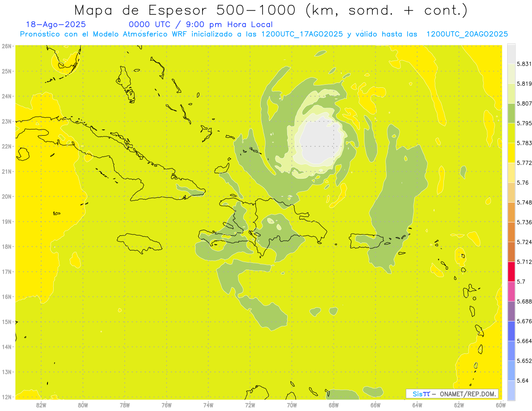Click the legend value 5.676

click(524, 321)
